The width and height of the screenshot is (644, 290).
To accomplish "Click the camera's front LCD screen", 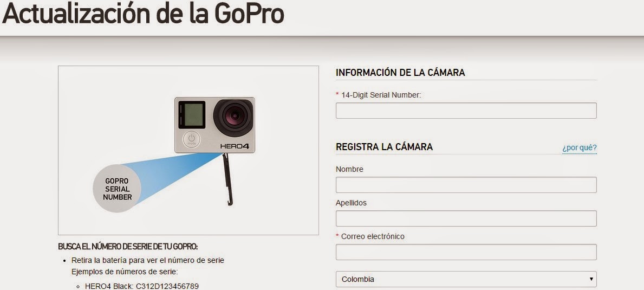I will 192,114.
